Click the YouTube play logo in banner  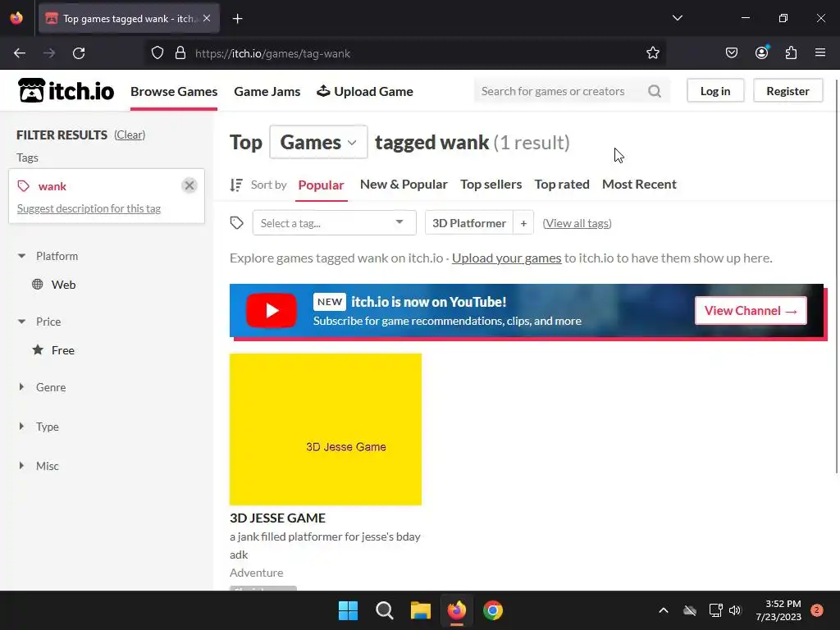[271, 310]
